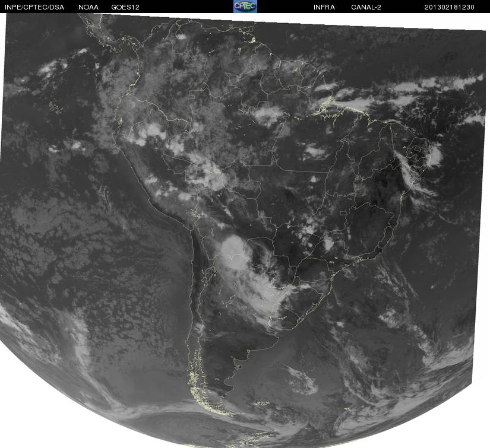Click the GOES12 satellite label
The height and width of the screenshot is (448, 490).
[125, 7]
